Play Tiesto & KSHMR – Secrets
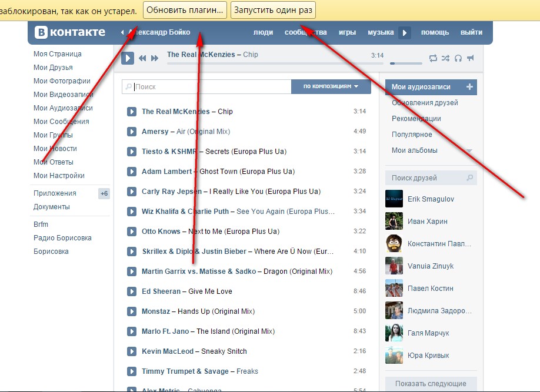540x392 pixels. coord(132,152)
